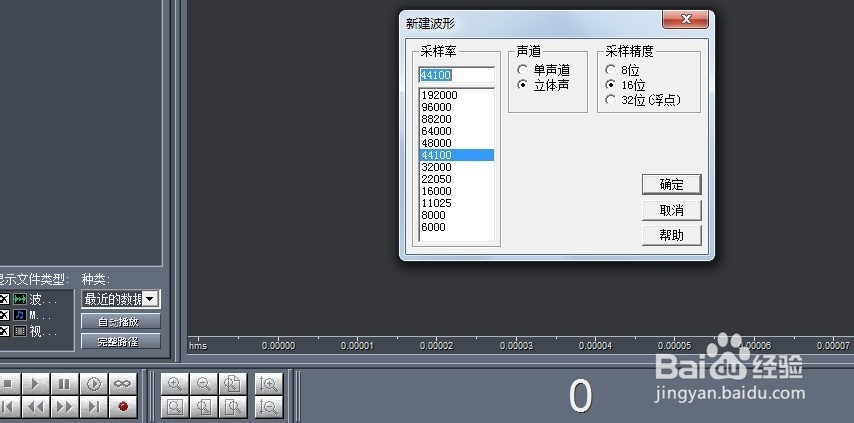Open the 种类 dropdown showing 最近的数据
This screenshot has height=423, width=854.
pyautogui.click(x=121, y=299)
